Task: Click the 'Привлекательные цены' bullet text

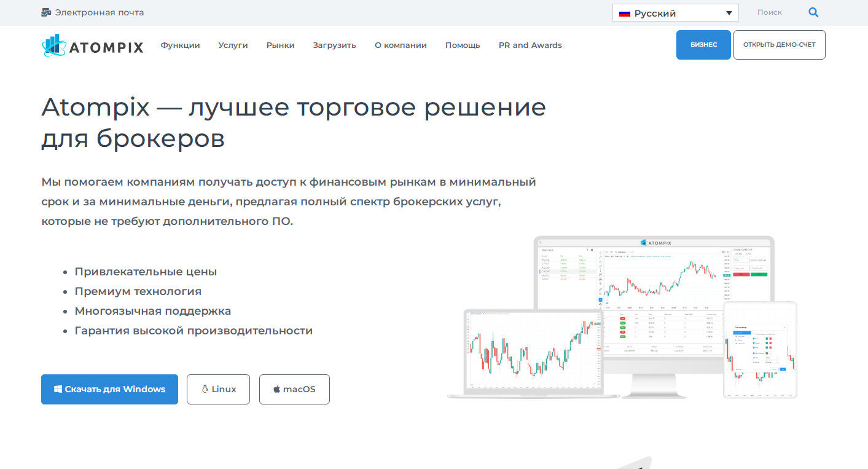Action: [146, 272]
